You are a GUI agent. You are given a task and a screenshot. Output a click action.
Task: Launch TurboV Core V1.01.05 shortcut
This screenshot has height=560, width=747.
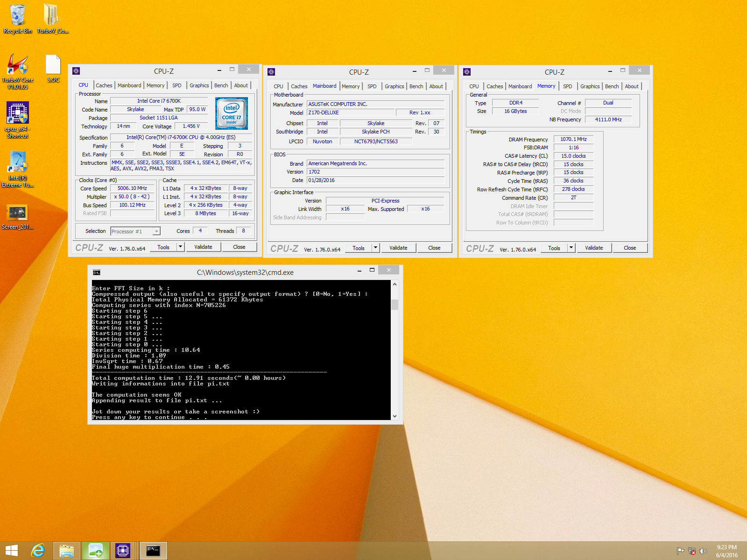17,71
